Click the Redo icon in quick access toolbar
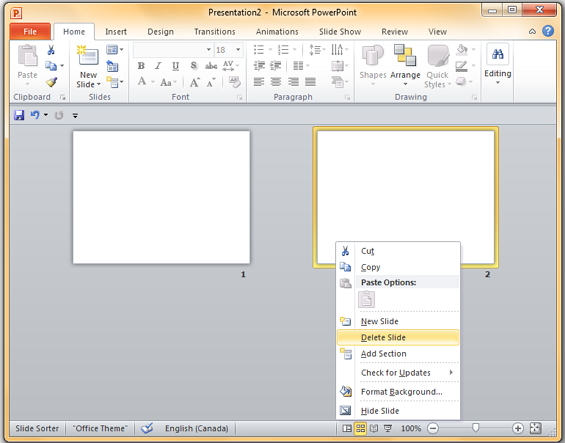The height and width of the screenshot is (443, 565). tap(59, 115)
